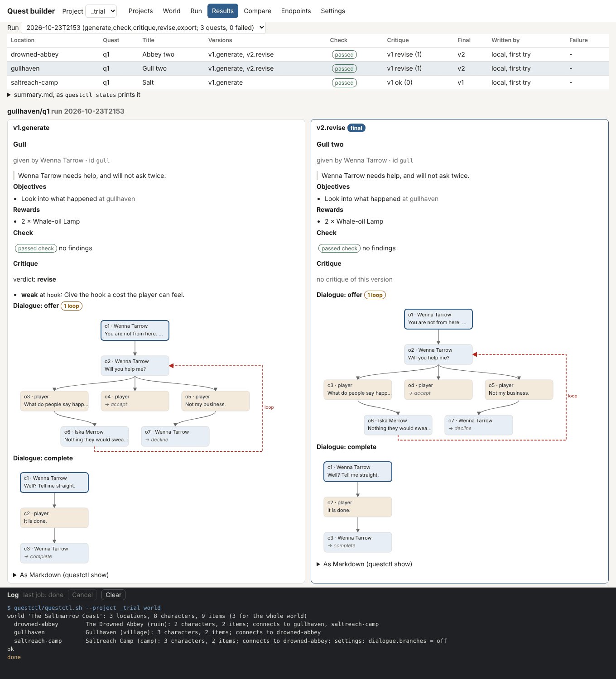This screenshot has height=679, width=616.
Task: Select node c2 'It is done.' in v1.generate
Action: pyautogui.click(x=54, y=518)
